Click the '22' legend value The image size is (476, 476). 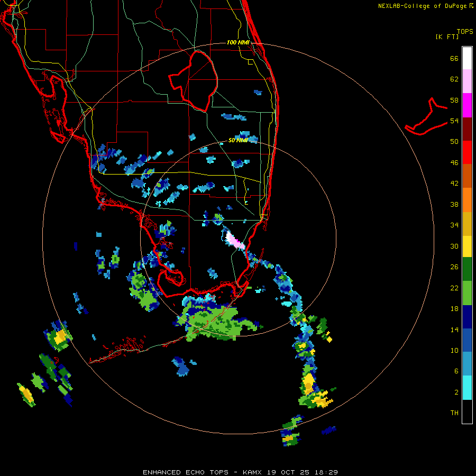(454, 288)
